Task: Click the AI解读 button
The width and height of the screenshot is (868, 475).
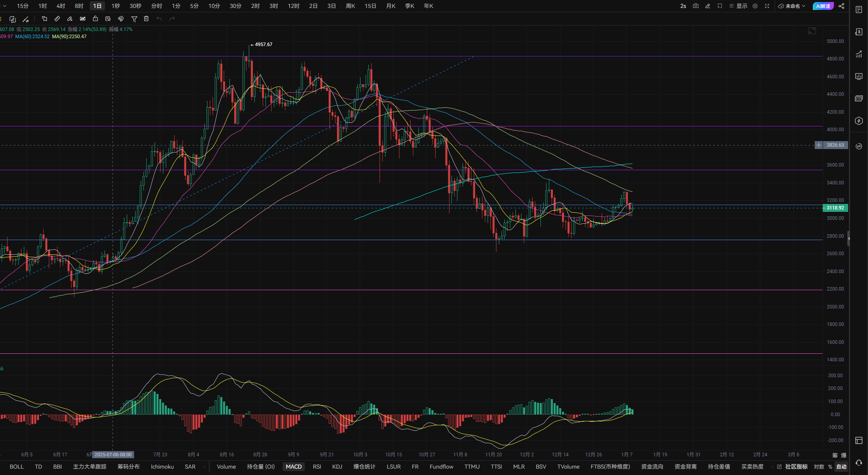Action: pyautogui.click(x=823, y=6)
